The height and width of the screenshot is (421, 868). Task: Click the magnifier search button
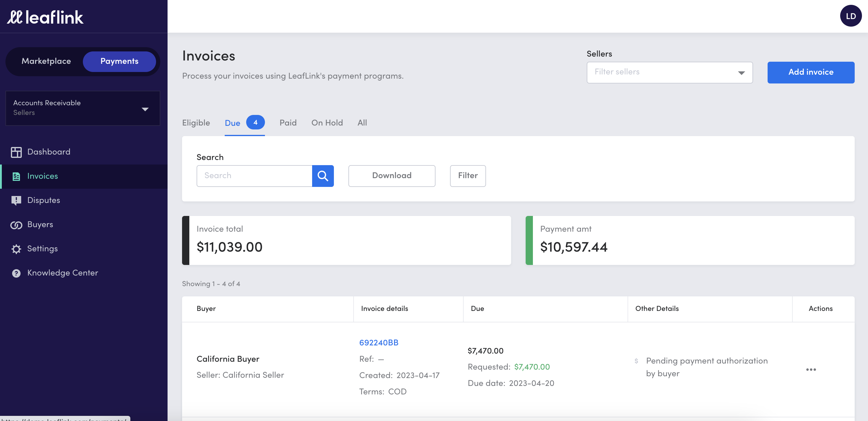tap(322, 176)
